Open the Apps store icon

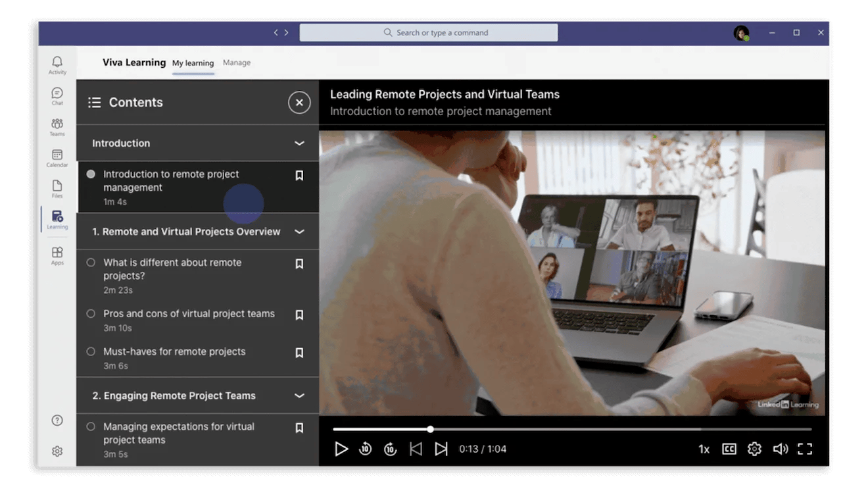tap(57, 255)
